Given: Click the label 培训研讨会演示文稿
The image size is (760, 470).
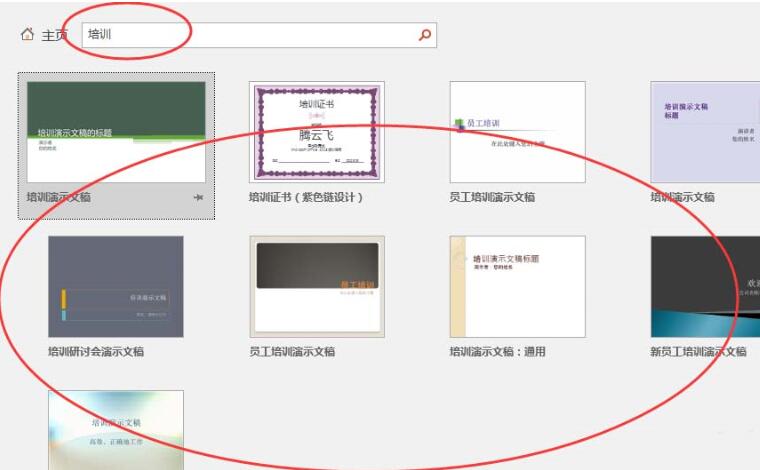Looking at the screenshot, I should click(x=96, y=352).
